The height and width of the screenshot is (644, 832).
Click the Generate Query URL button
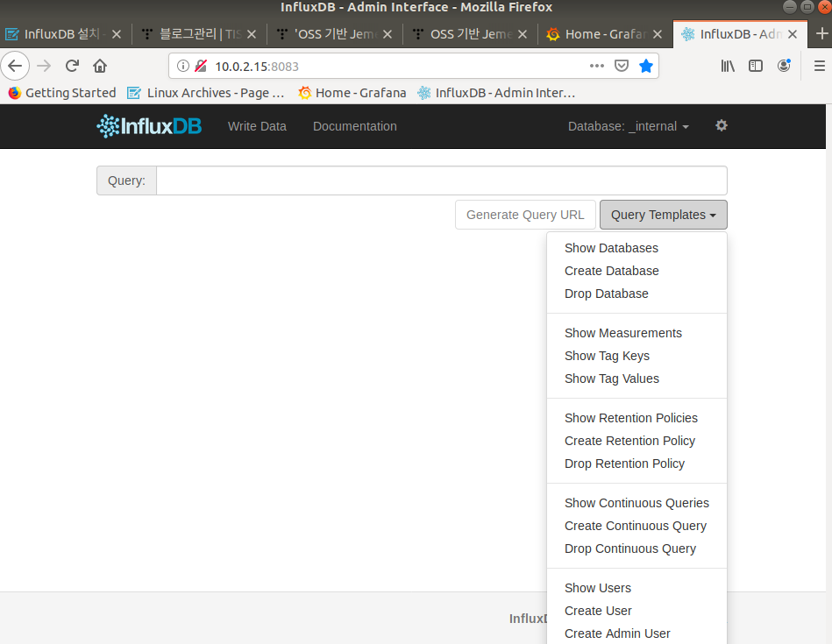pos(525,215)
